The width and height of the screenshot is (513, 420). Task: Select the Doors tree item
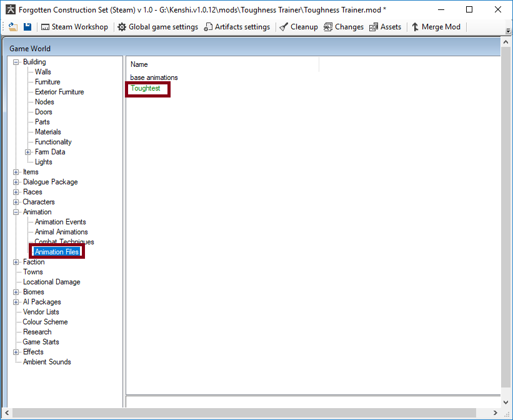44,112
